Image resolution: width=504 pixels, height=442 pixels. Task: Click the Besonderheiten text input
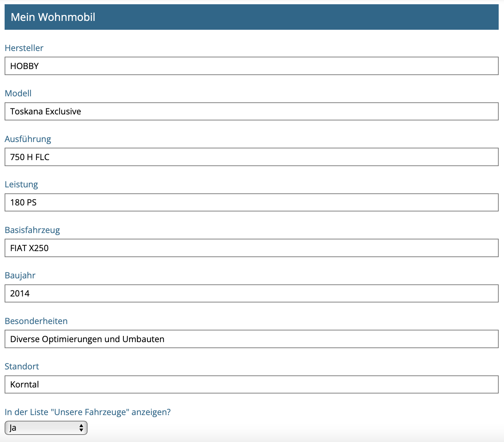click(251, 339)
